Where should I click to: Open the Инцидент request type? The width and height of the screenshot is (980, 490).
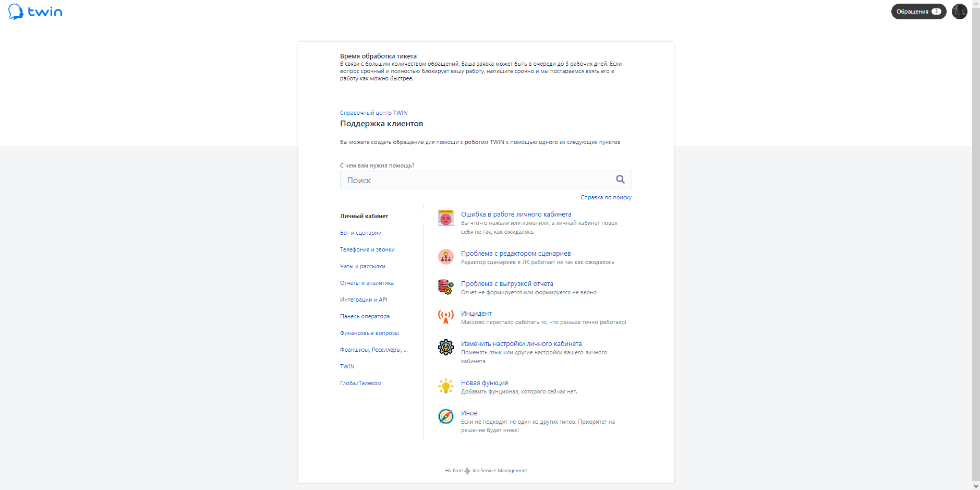(476, 313)
